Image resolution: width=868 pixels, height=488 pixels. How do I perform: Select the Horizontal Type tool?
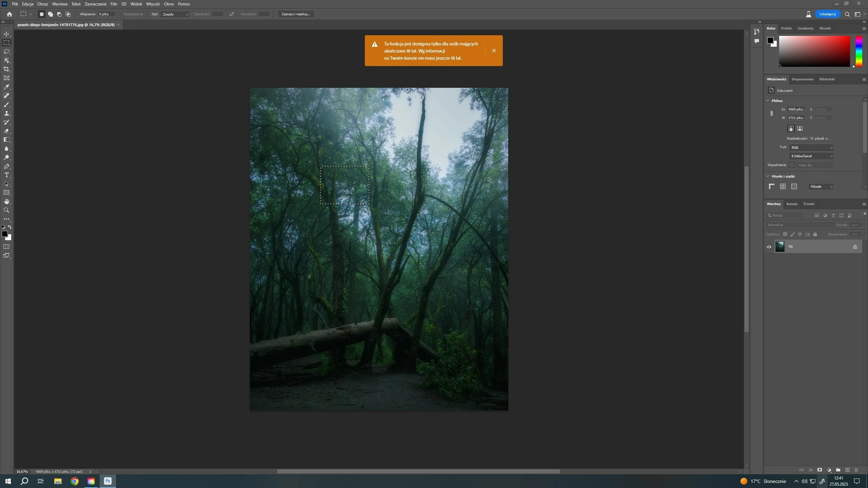(x=6, y=175)
